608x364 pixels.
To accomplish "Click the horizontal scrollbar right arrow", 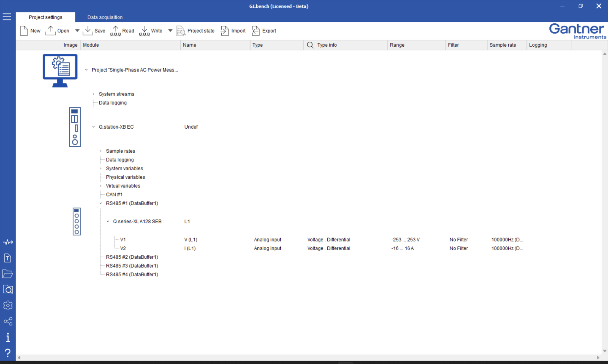I will click(598, 358).
